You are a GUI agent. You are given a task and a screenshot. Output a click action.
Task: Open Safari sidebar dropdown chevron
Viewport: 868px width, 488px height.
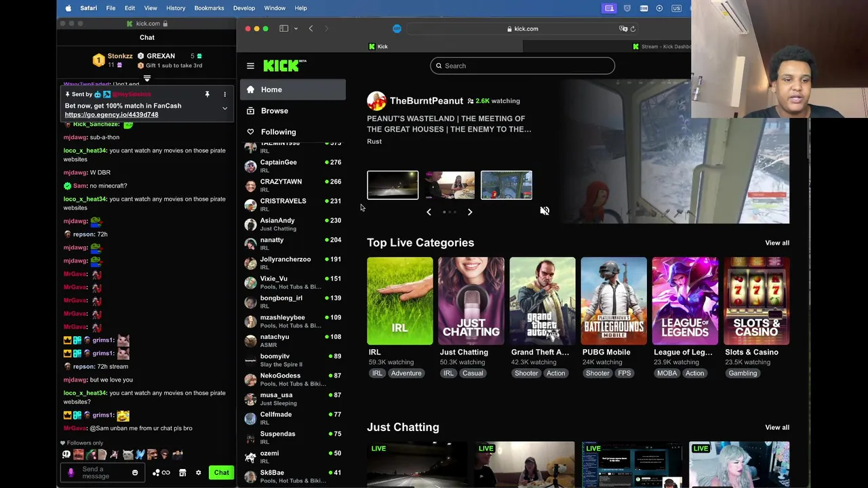tap(296, 28)
